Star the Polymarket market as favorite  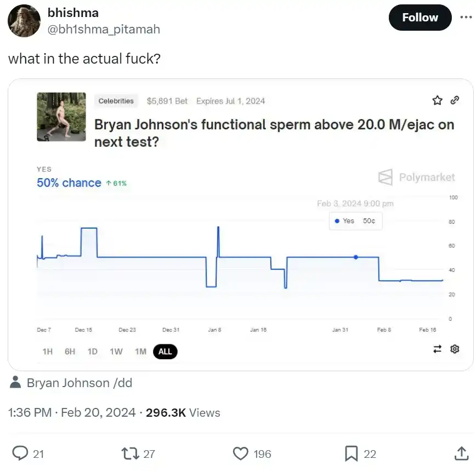pos(437,100)
